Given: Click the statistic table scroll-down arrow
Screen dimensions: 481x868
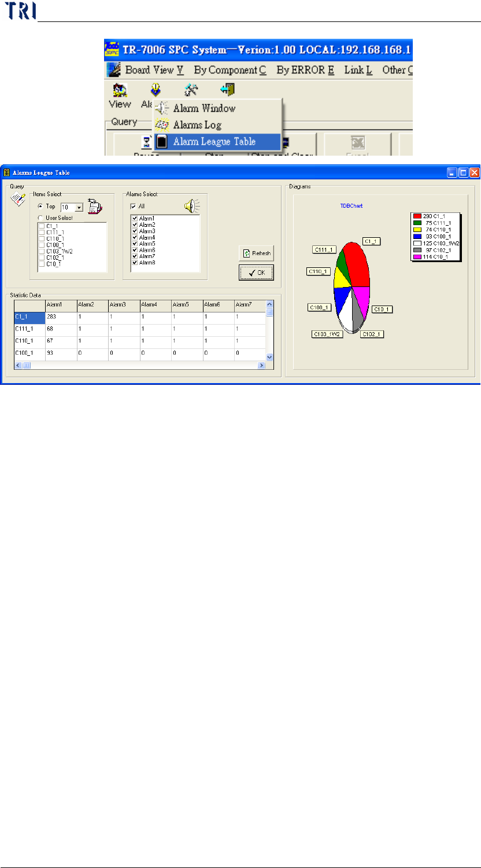Looking at the screenshot, I should point(269,357).
